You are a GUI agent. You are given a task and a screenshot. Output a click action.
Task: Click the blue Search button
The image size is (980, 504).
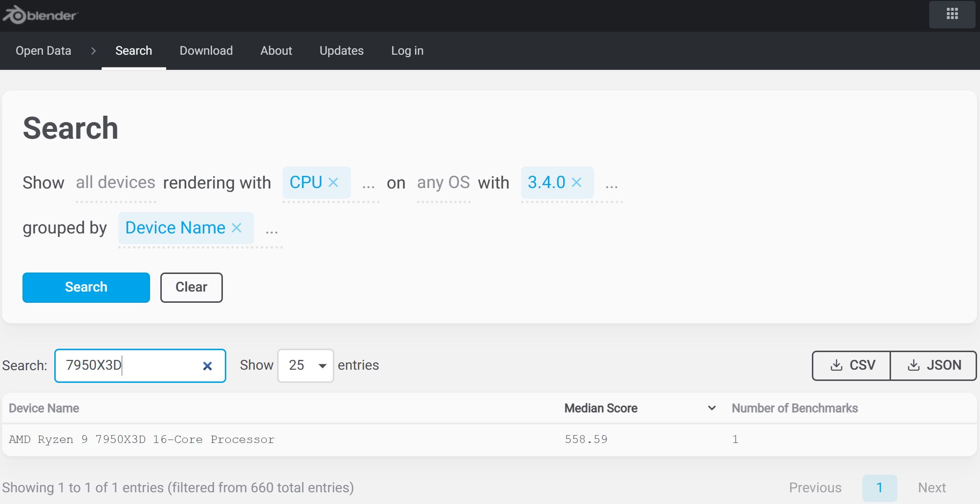(x=86, y=287)
